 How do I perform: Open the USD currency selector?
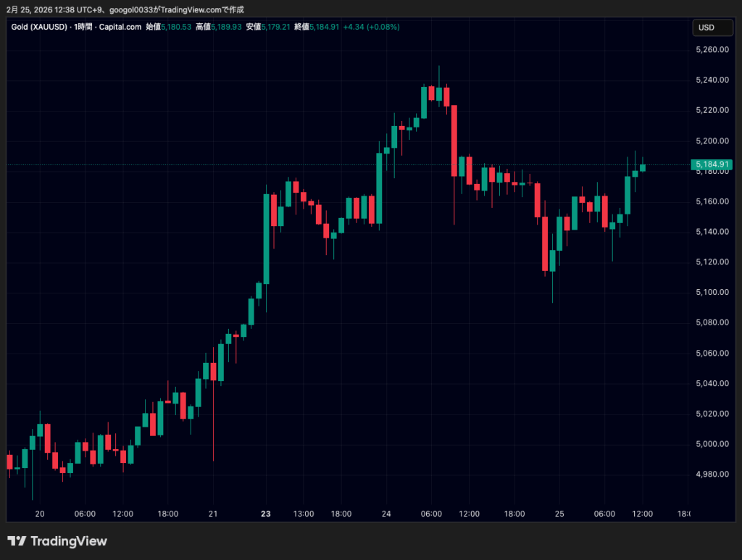pos(706,28)
